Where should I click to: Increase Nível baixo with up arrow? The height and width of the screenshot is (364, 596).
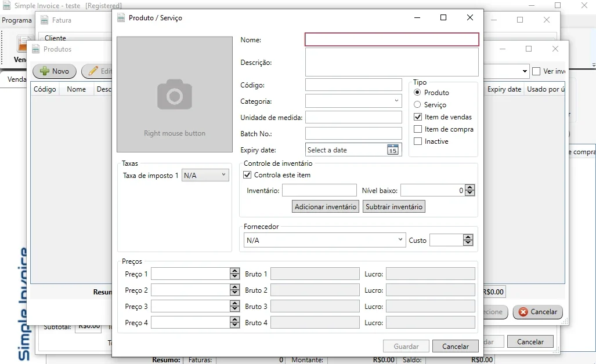tap(470, 187)
